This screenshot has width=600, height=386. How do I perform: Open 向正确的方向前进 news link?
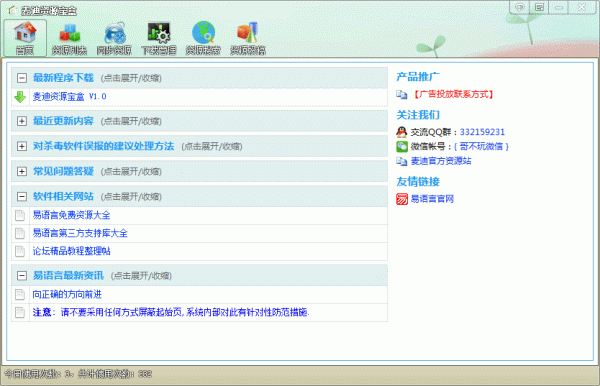tap(67, 294)
